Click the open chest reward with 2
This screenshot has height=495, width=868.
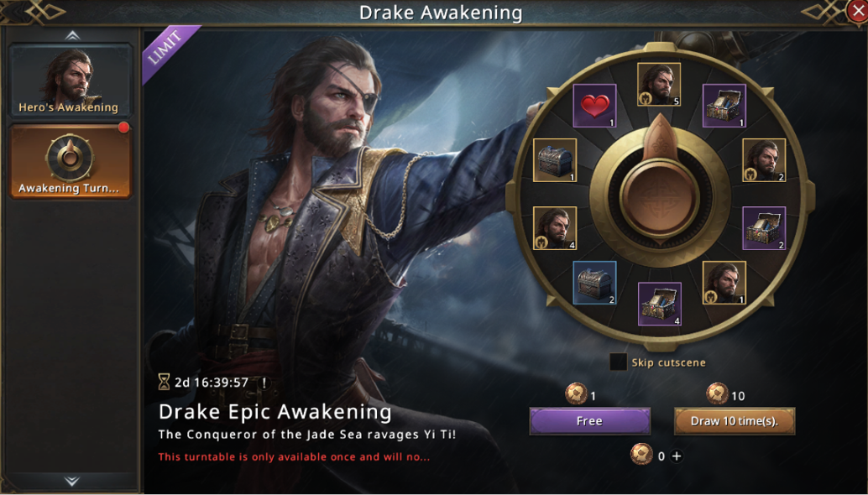(764, 228)
